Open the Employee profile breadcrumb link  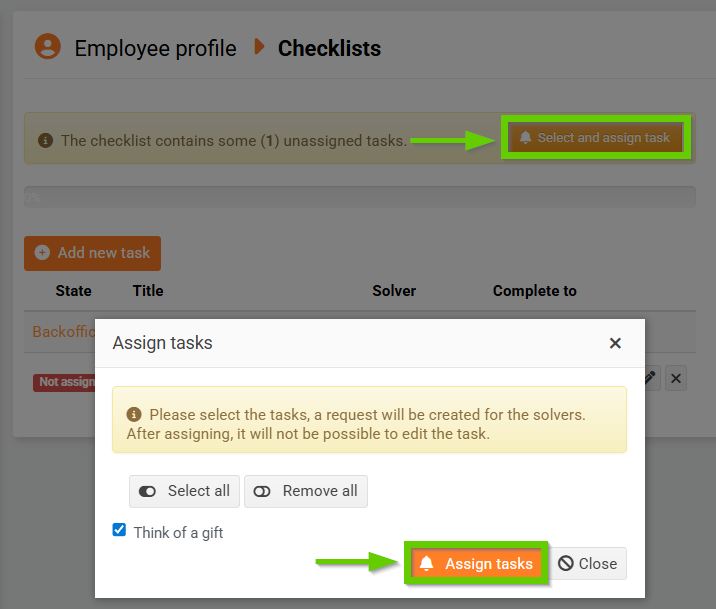tap(155, 48)
